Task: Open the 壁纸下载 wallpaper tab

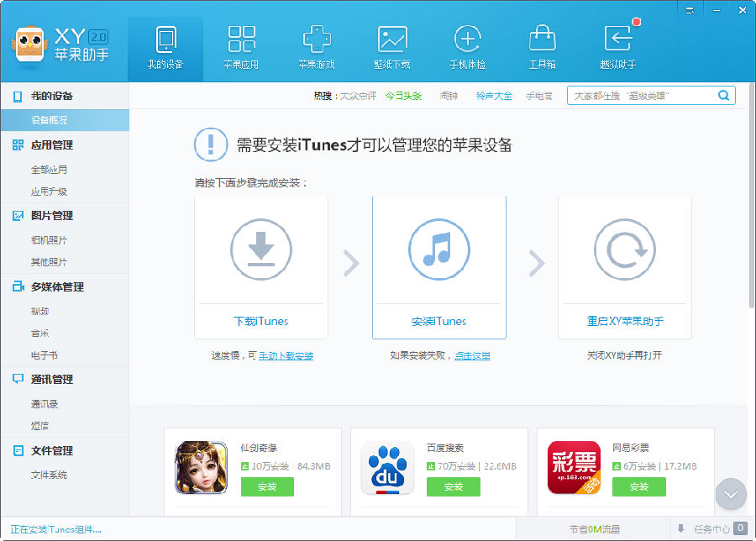Action: coord(392,49)
